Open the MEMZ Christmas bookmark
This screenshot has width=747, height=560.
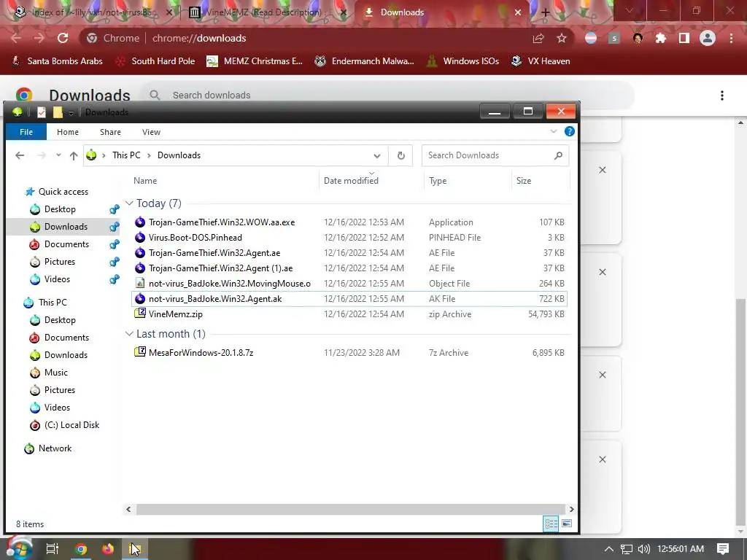pyautogui.click(x=255, y=61)
